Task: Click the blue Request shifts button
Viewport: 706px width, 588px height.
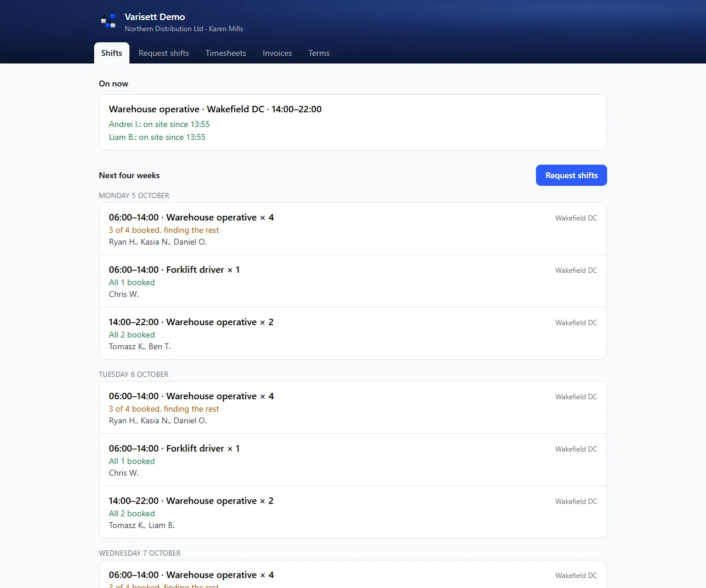Action: pyautogui.click(x=571, y=175)
